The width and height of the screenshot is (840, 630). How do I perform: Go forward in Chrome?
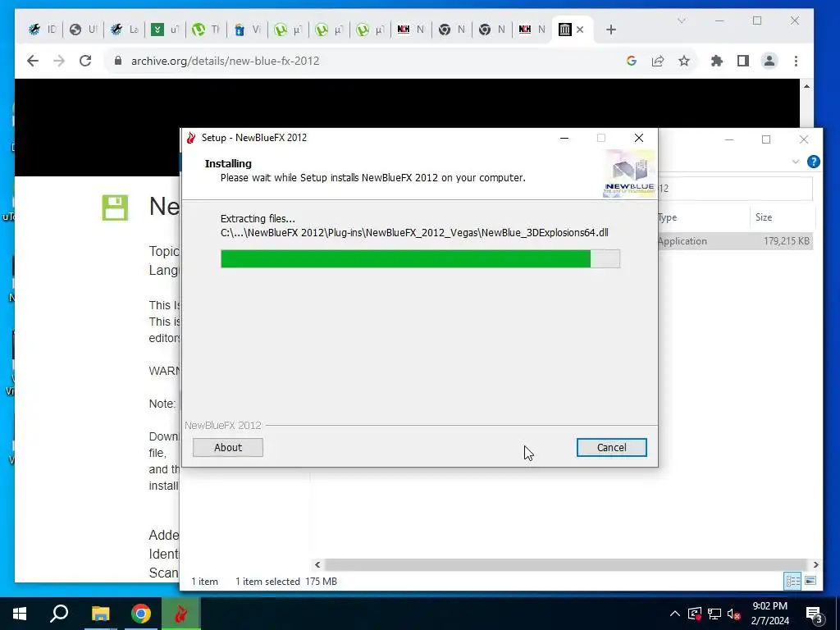(x=59, y=61)
